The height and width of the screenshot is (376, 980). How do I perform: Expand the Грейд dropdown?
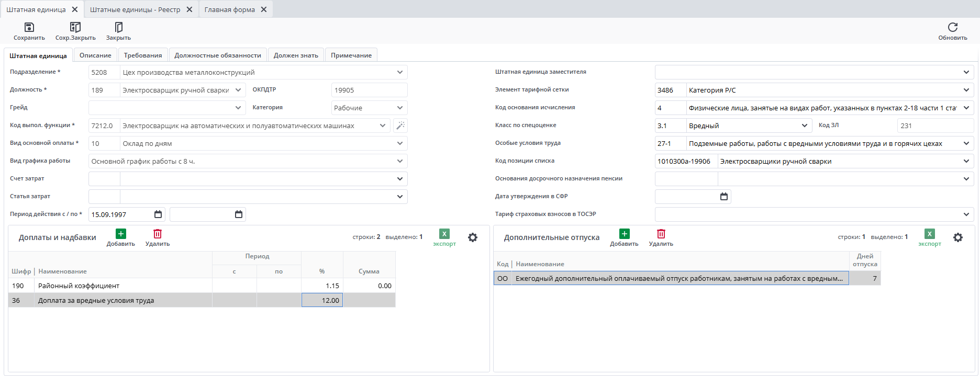tap(238, 108)
